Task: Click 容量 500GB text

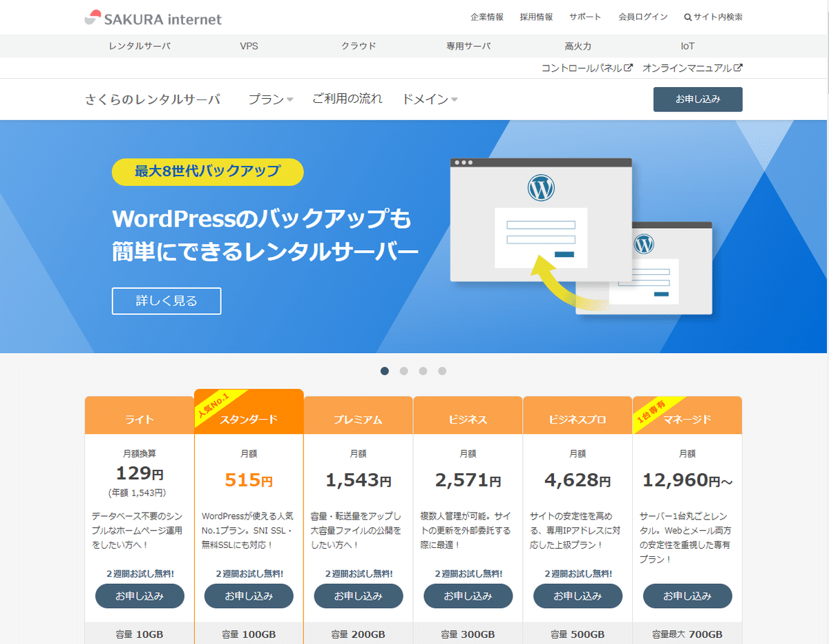Action: point(578,634)
